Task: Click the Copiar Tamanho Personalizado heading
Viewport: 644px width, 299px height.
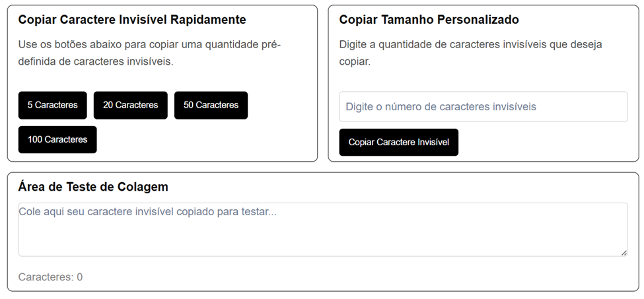Action: click(429, 20)
